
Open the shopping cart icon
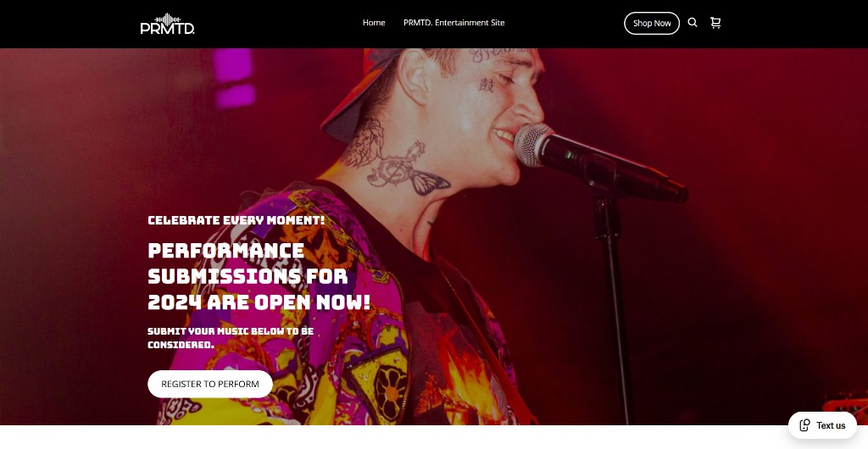(x=715, y=23)
